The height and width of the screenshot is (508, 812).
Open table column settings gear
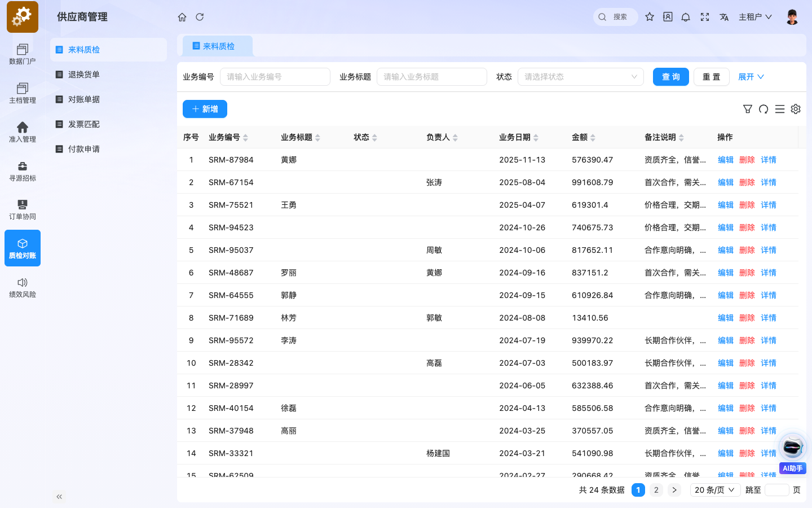pos(796,109)
